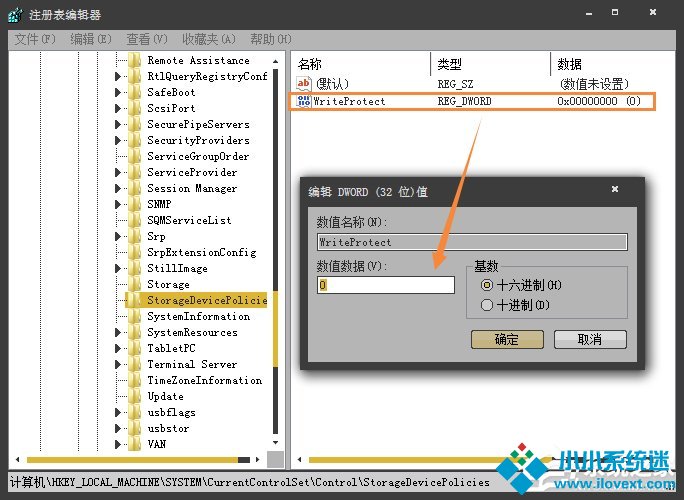Open the 查看(V) menu
This screenshot has height=500, width=684.
(x=147, y=39)
